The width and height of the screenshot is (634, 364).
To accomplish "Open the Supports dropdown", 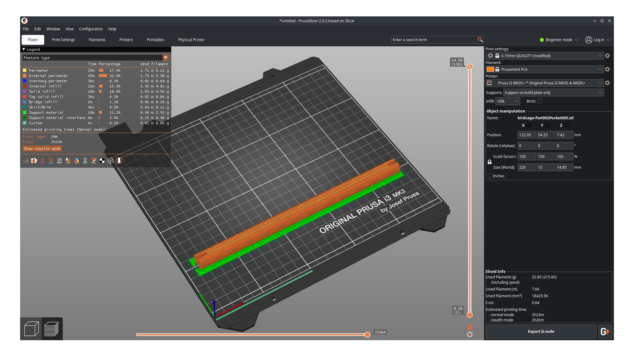I will [x=553, y=92].
